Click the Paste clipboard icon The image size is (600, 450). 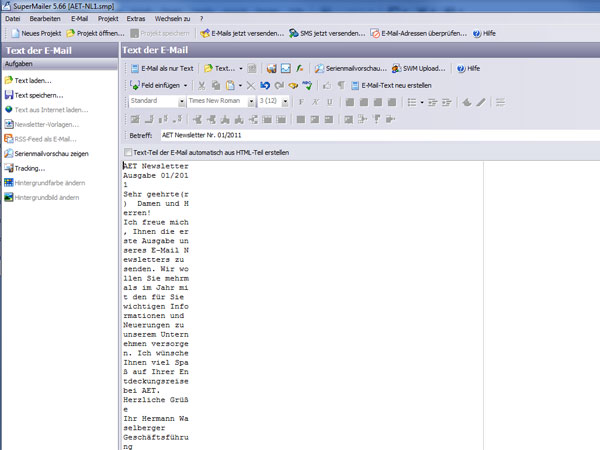point(230,85)
